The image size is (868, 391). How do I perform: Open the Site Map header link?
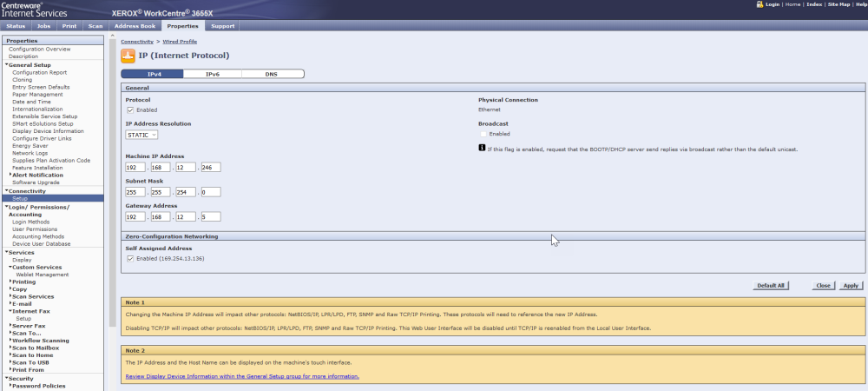tap(839, 4)
